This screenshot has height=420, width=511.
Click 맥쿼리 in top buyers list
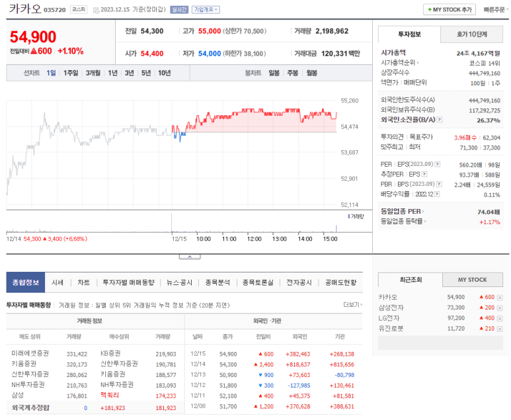pyautogui.click(x=110, y=396)
